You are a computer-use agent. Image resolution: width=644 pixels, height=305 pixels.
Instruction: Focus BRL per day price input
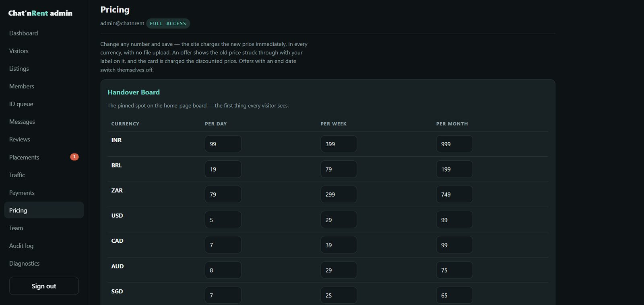coord(223,169)
